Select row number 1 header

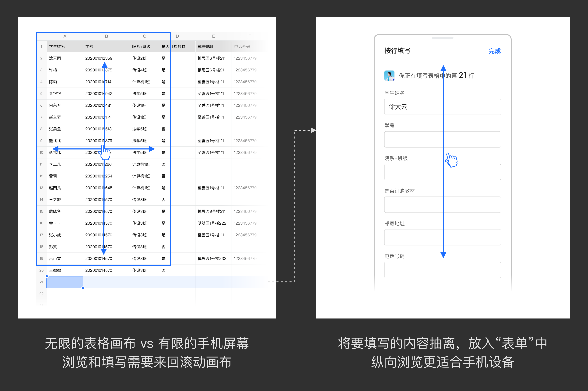41,46
